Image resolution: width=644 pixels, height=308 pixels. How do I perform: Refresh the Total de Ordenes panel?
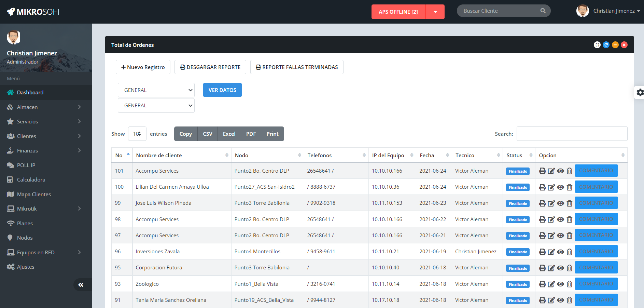(606, 45)
